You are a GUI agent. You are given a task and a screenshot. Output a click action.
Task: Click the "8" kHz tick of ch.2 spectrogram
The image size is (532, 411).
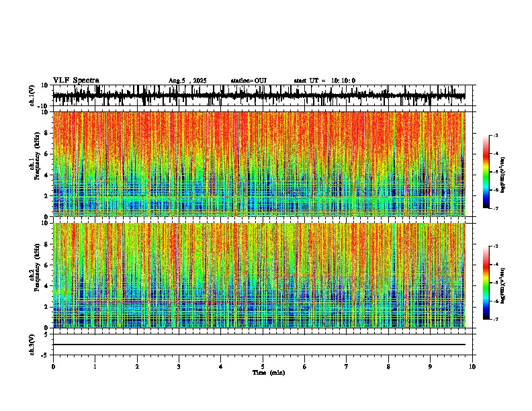46,244
